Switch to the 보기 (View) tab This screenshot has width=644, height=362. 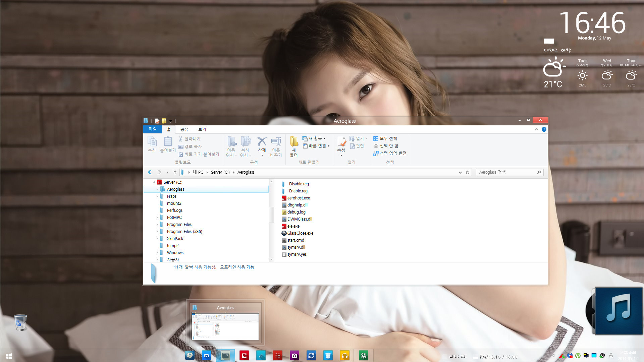202,129
